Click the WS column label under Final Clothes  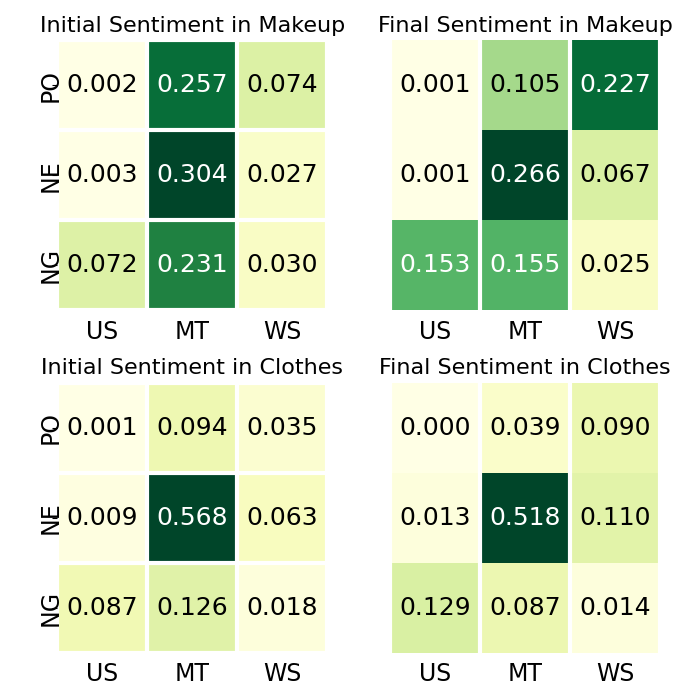(615, 673)
